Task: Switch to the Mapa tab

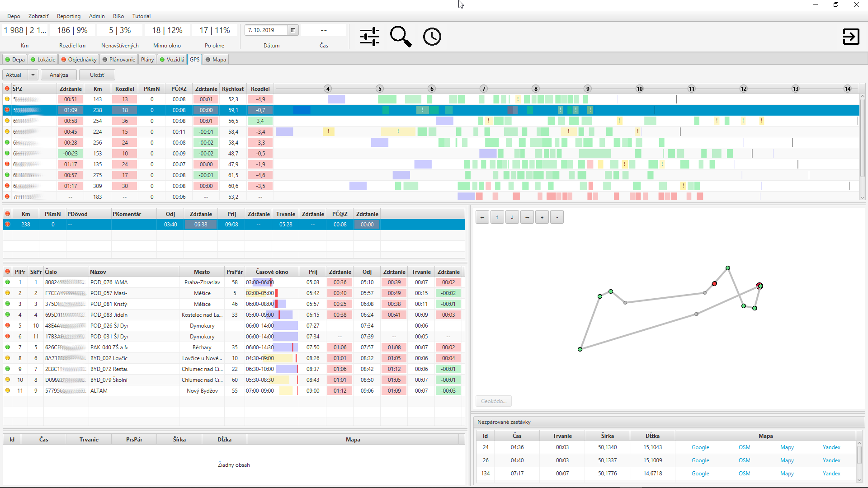Action: point(216,59)
